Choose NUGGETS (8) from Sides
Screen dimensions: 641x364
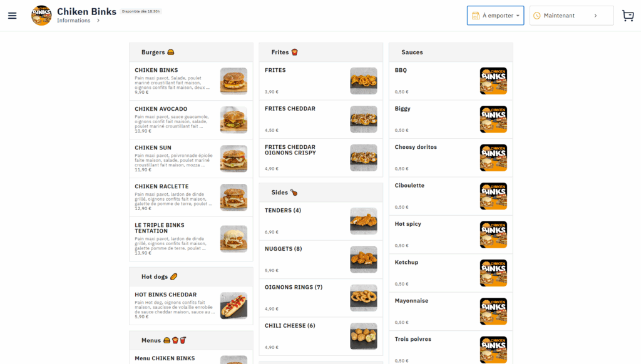pos(284,249)
